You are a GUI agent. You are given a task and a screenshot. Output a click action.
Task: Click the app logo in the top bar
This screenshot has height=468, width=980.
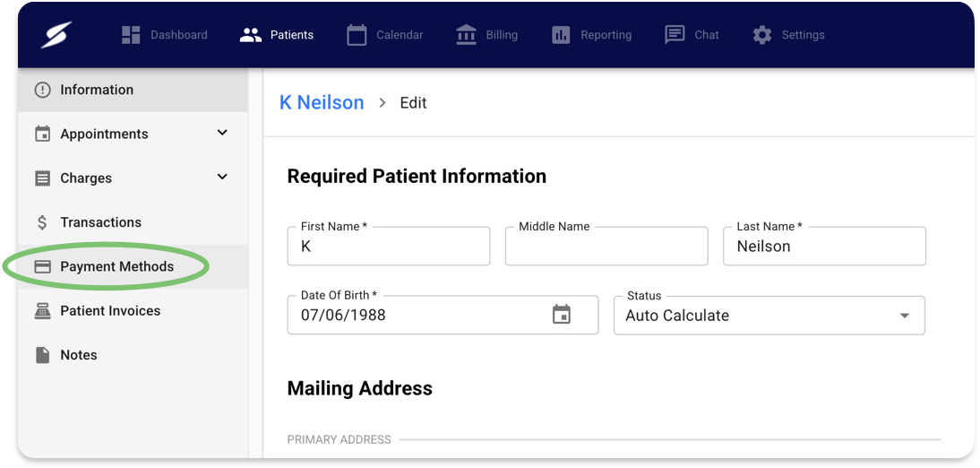[x=56, y=35]
